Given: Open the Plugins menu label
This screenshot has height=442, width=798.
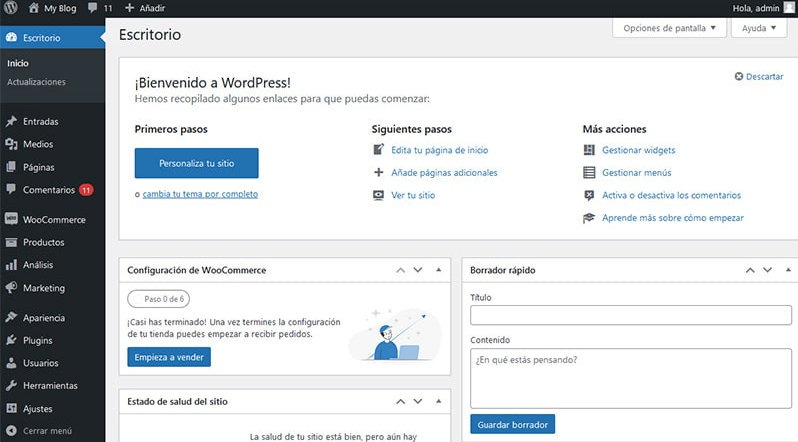Looking at the screenshot, I should click(38, 340).
